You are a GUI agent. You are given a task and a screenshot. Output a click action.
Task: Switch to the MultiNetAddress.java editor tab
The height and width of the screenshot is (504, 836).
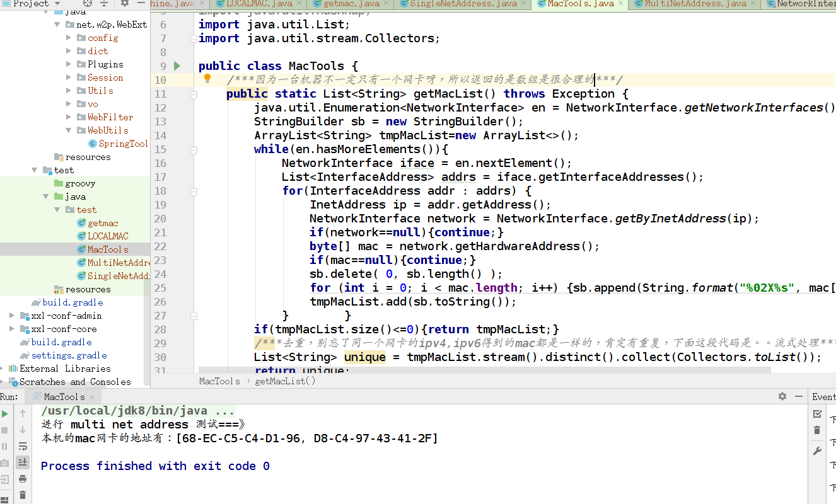point(695,4)
